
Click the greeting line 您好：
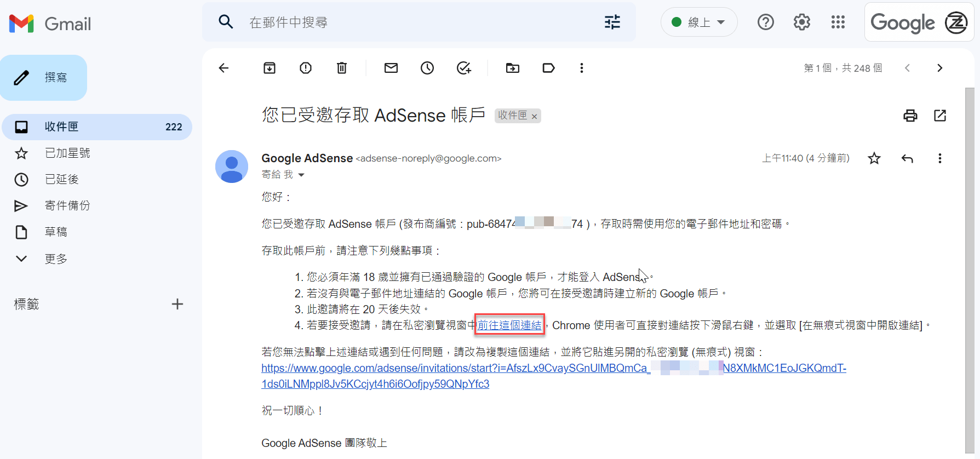coord(277,197)
